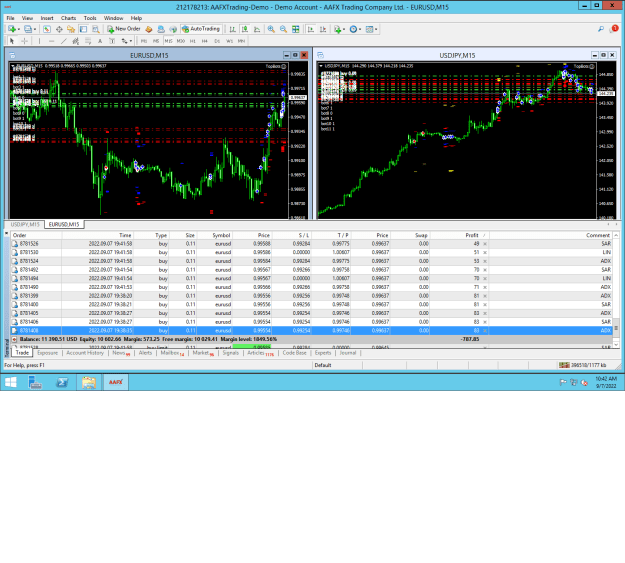Open the Tools menu
This screenshot has height=563, width=625.
(90, 18)
